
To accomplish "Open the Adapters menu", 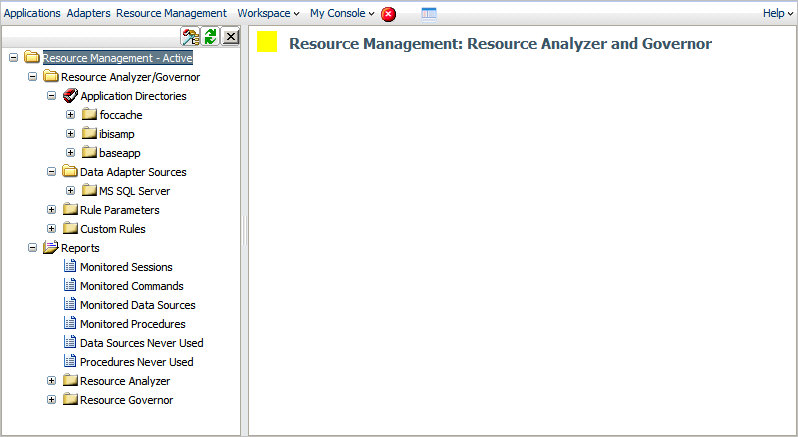I will click(x=88, y=14).
